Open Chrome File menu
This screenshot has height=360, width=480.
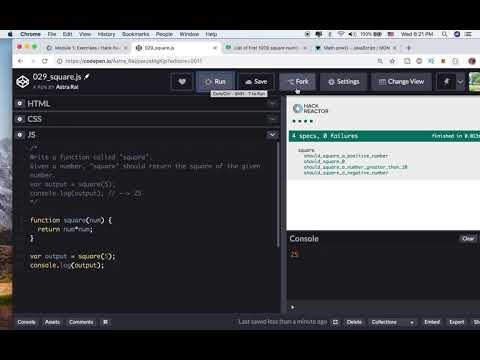click(x=52, y=34)
